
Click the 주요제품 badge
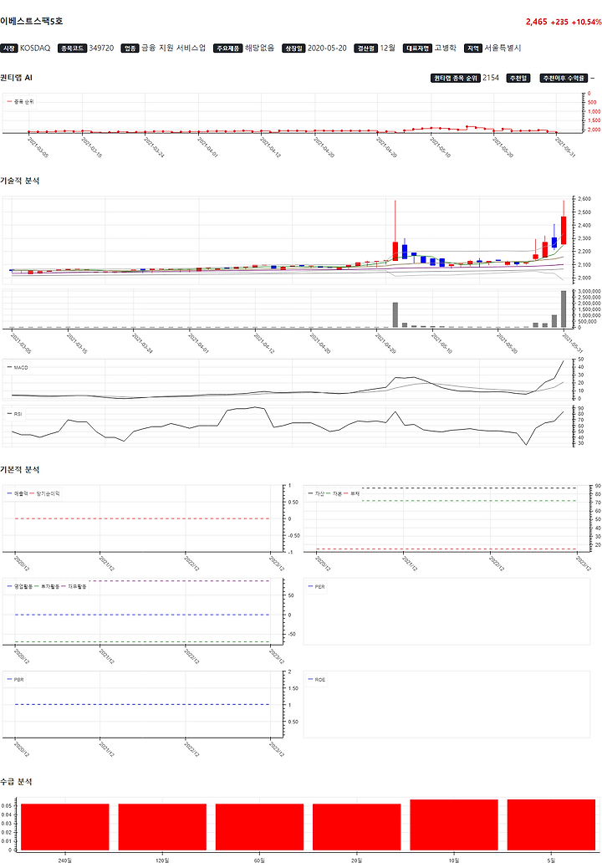(228, 49)
